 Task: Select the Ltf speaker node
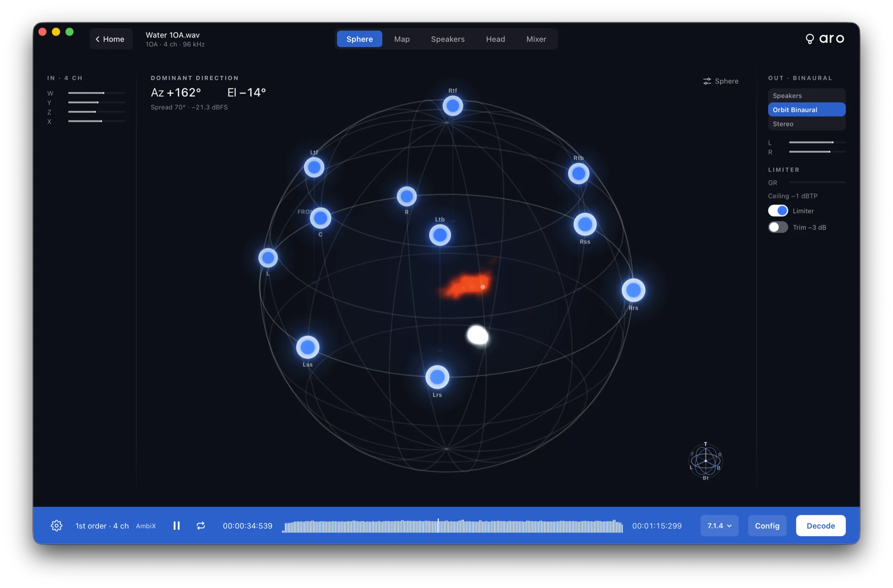coord(314,167)
